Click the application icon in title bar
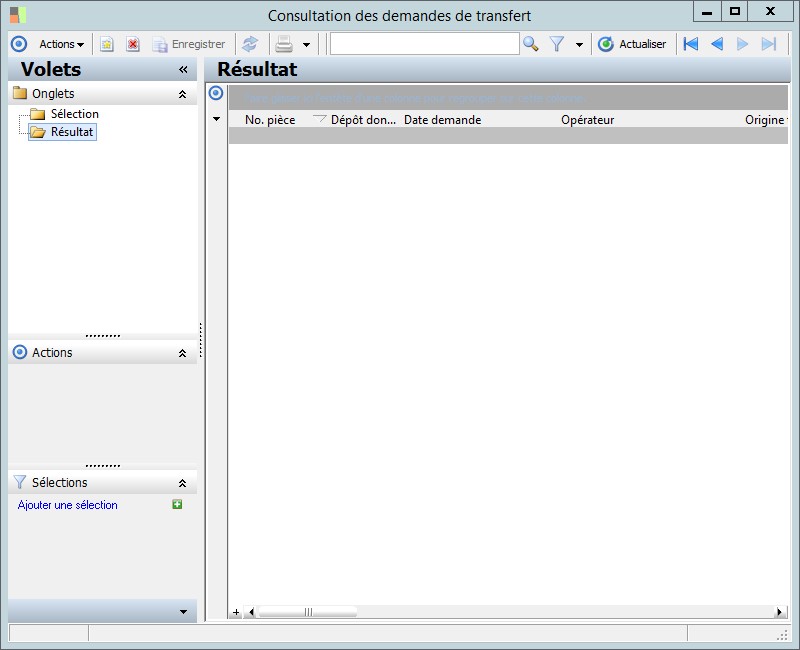Image resolution: width=800 pixels, height=650 pixels. pyautogui.click(x=18, y=15)
